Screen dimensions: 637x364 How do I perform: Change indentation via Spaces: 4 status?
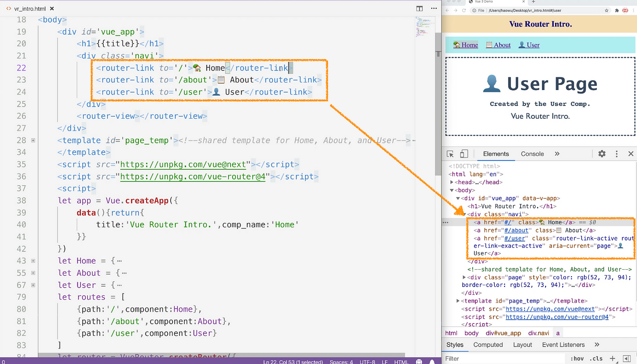[x=342, y=362]
